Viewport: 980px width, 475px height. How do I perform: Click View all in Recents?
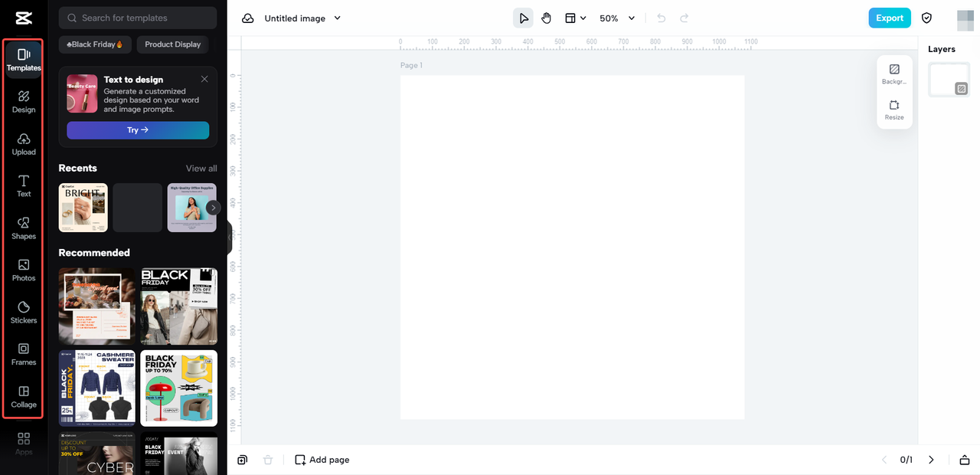point(201,169)
